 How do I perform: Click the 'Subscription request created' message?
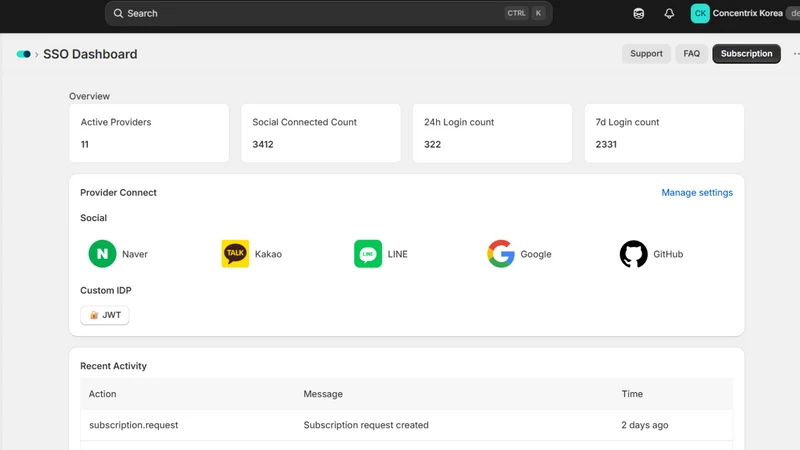point(366,425)
